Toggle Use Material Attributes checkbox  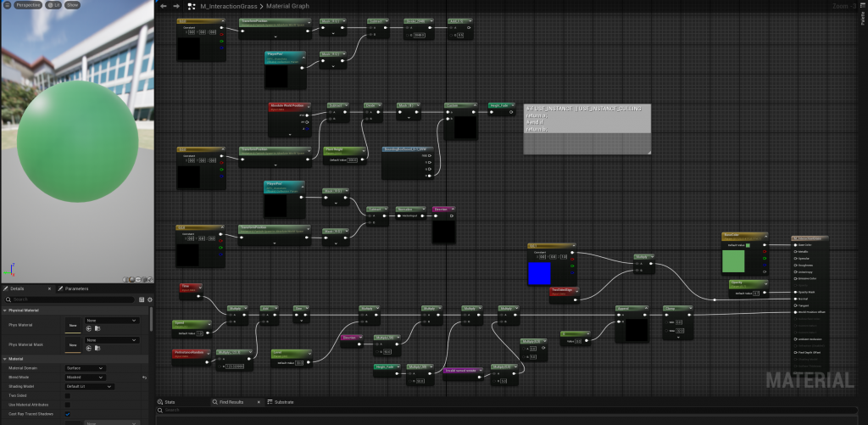pos(68,405)
